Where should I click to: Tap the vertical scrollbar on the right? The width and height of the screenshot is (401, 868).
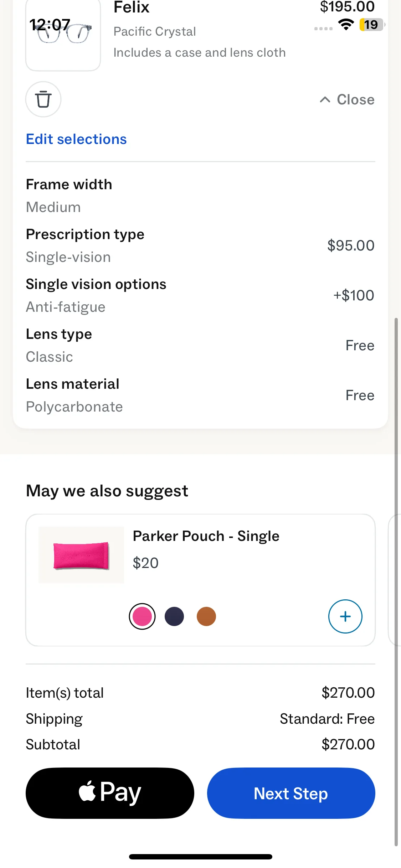[x=396, y=581]
